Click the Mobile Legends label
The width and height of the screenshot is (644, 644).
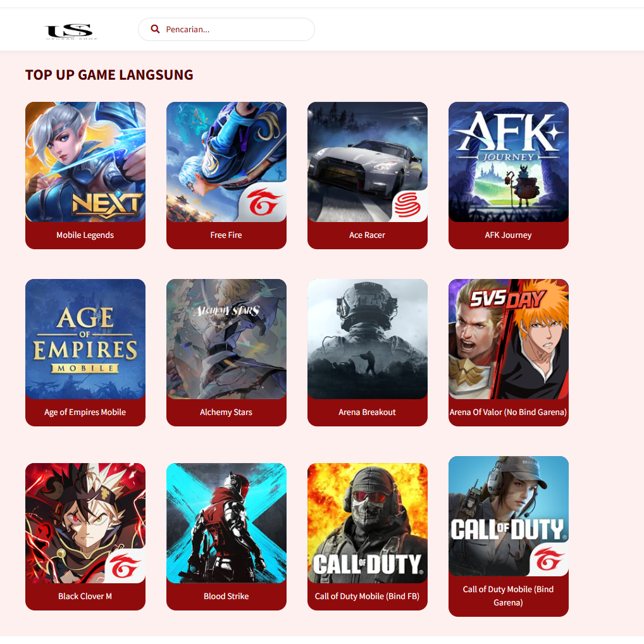(85, 235)
